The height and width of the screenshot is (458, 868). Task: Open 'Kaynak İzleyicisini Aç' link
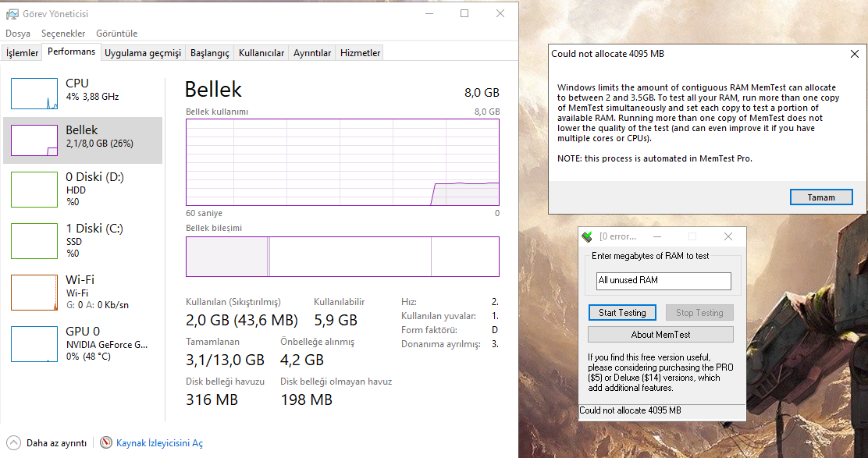coord(159,443)
